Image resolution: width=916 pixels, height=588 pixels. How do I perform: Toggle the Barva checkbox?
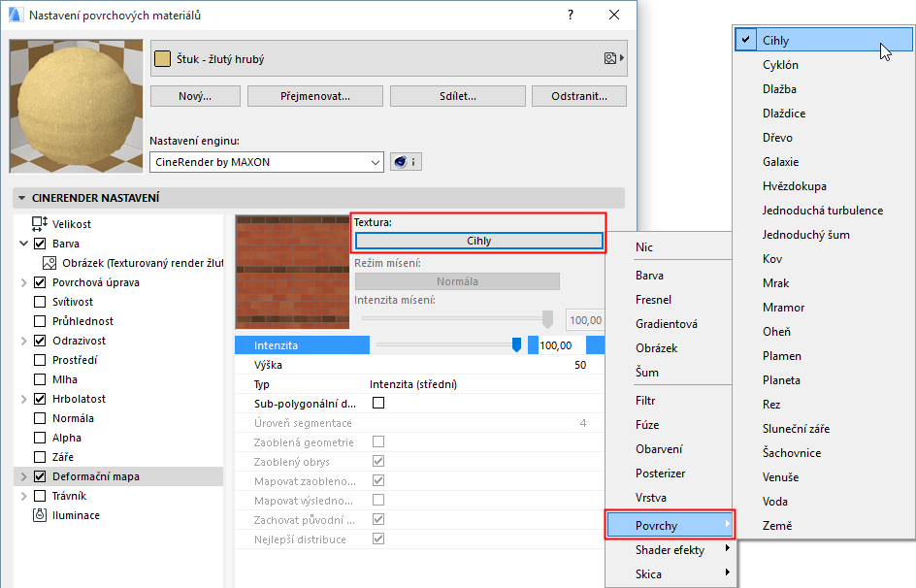[x=40, y=244]
